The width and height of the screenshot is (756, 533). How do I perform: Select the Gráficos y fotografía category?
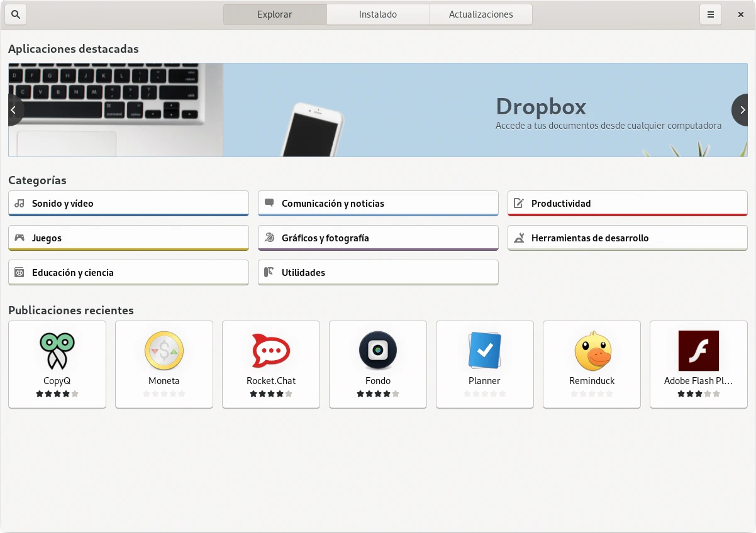378,238
